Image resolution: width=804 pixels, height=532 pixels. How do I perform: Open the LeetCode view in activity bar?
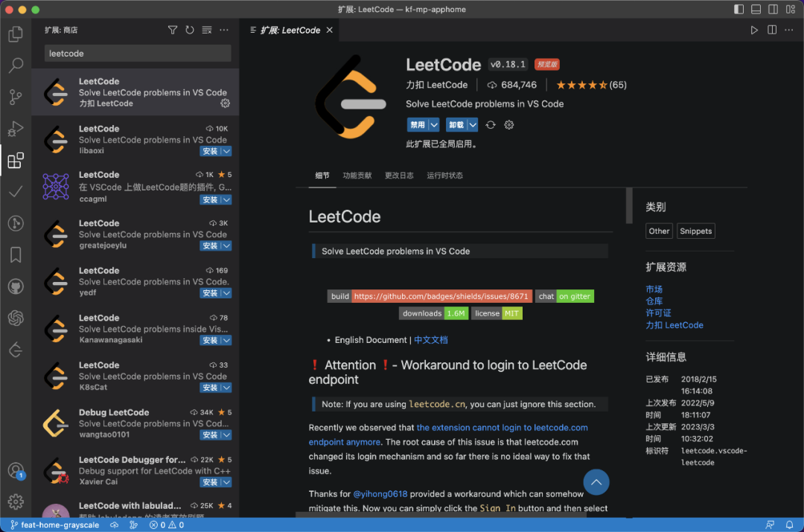tap(16, 350)
